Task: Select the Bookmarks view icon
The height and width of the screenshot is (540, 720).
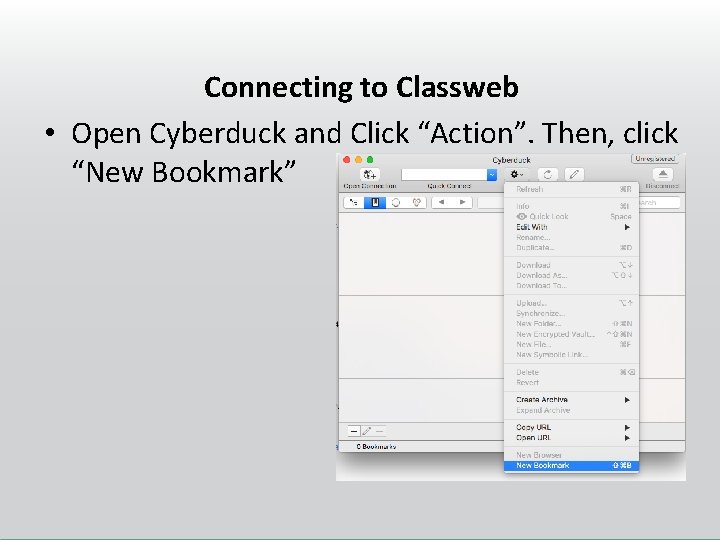Action: [x=375, y=202]
